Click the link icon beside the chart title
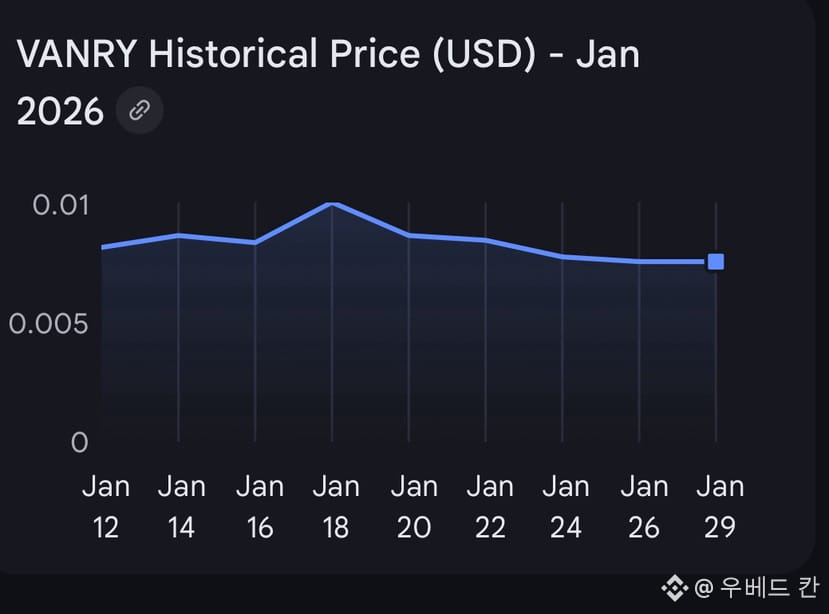Image resolution: width=829 pixels, height=614 pixels. pyautogui.click(x=139, y=111)
